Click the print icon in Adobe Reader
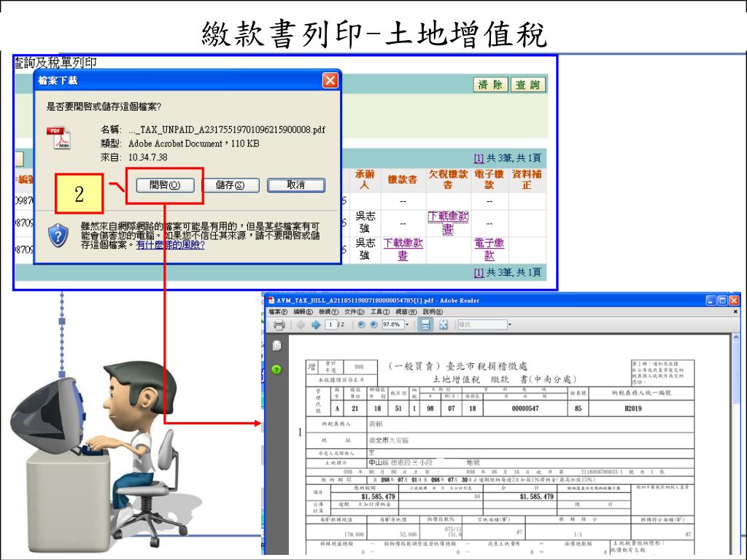747x560 pixels. (279, 324)
